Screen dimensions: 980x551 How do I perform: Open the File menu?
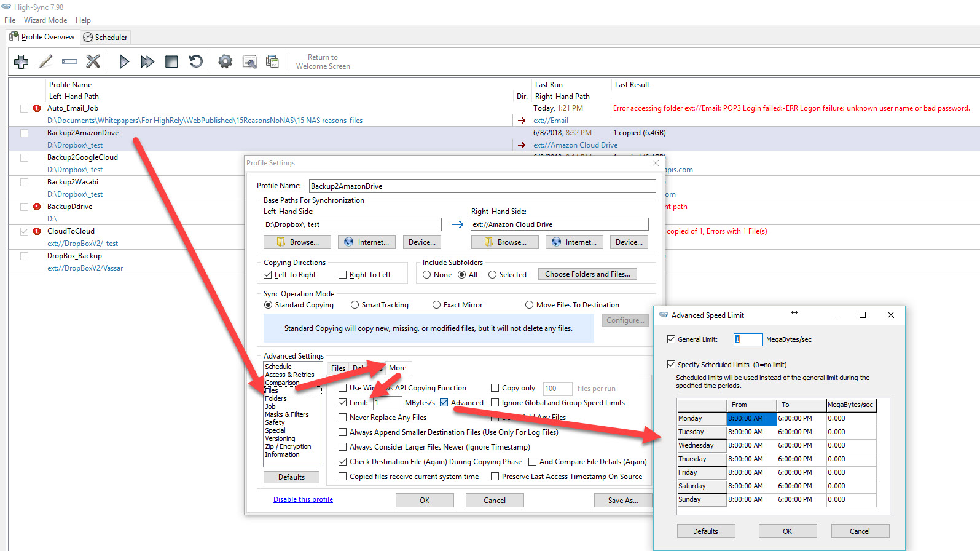point(10,20)
